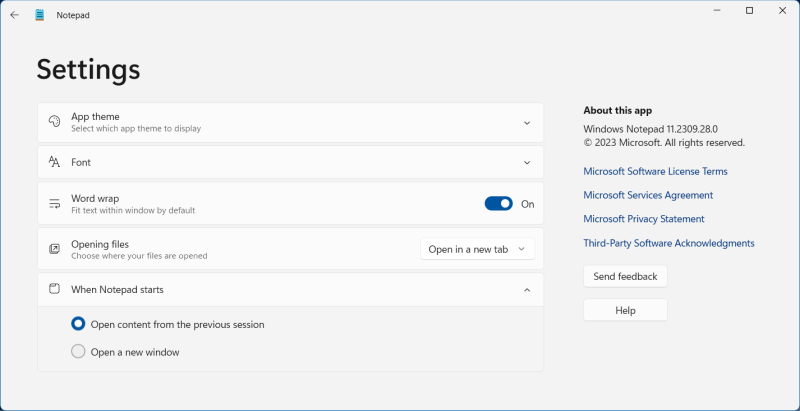Open Microsoft Software License Terms link

tap(655, 172)
